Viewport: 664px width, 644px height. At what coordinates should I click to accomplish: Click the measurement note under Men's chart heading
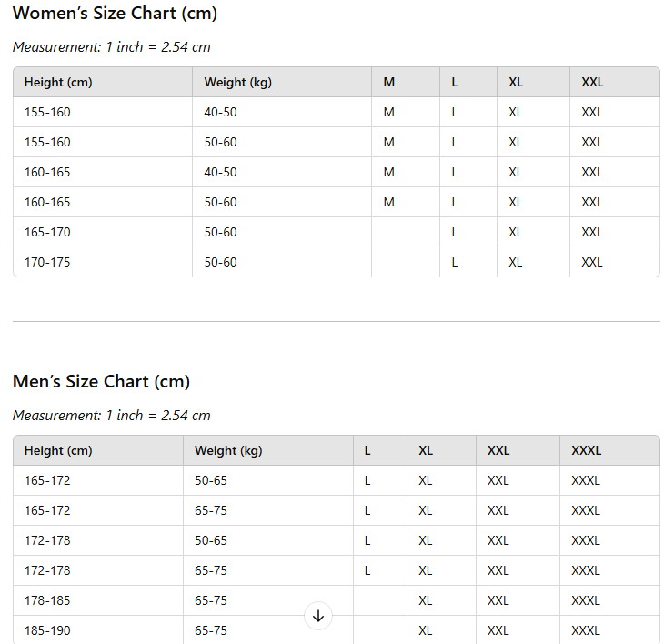coord(111,416)
